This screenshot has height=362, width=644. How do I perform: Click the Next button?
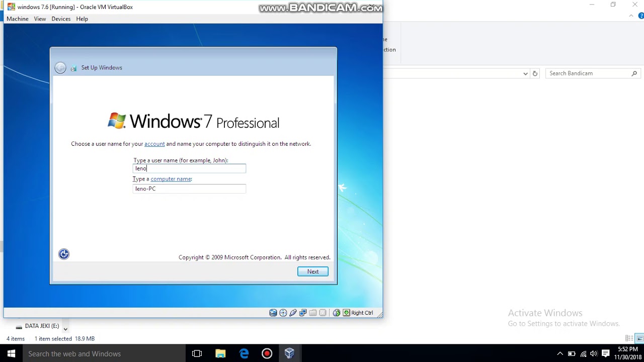tap(313, 271)
